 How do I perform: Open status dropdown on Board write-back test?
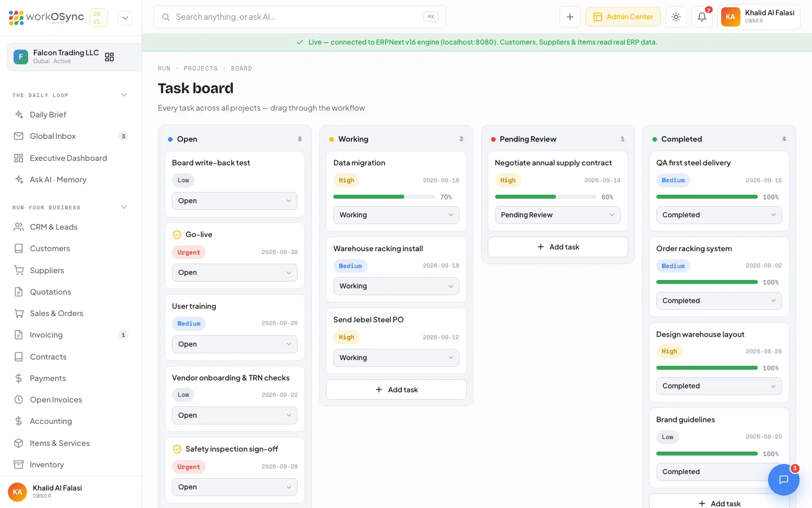pyautogui.click(x=235, y=201)
